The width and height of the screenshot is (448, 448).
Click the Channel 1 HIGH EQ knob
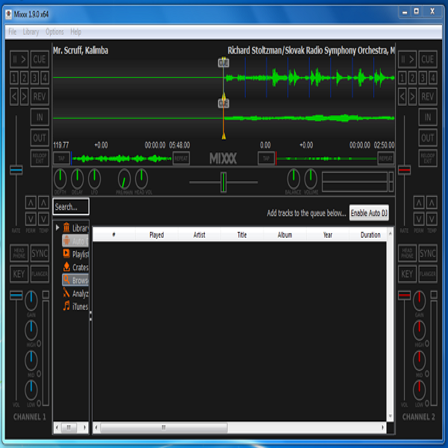tap(31, 330)
